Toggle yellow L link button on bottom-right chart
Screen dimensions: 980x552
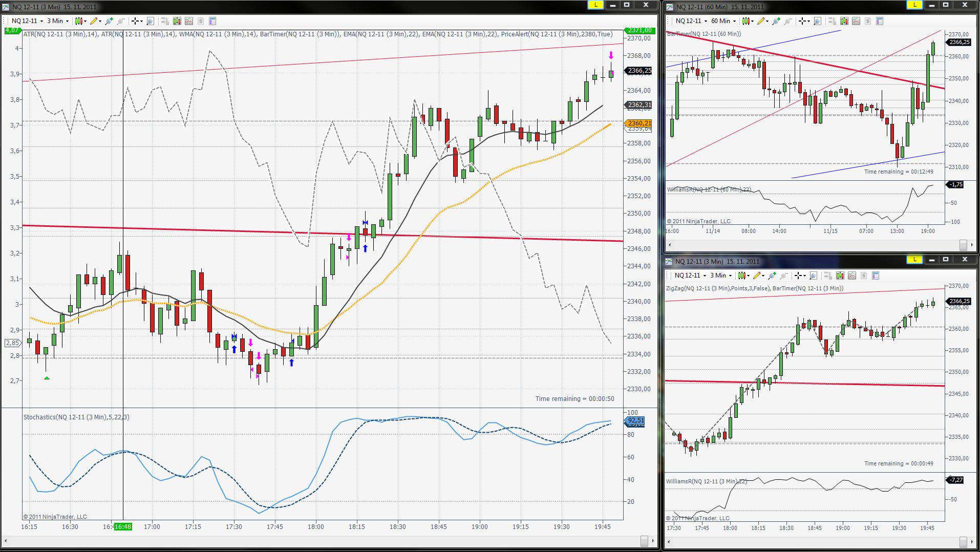(x=914, y=260)
